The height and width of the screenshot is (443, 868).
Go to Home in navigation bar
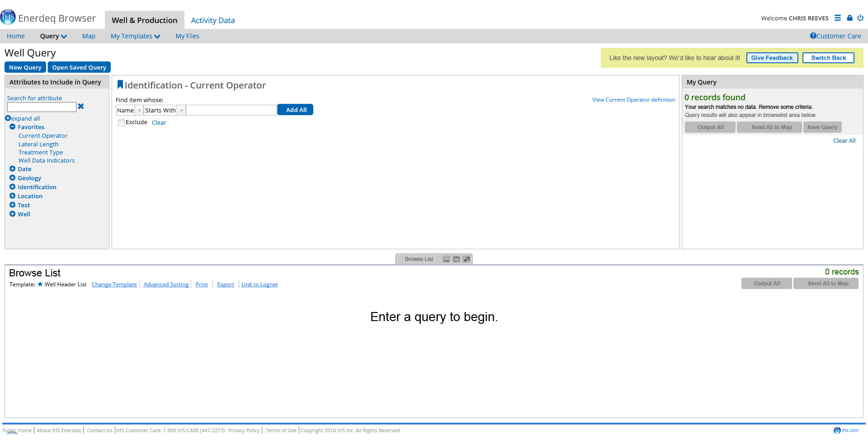pyautogui.click(x=16, y=36)
